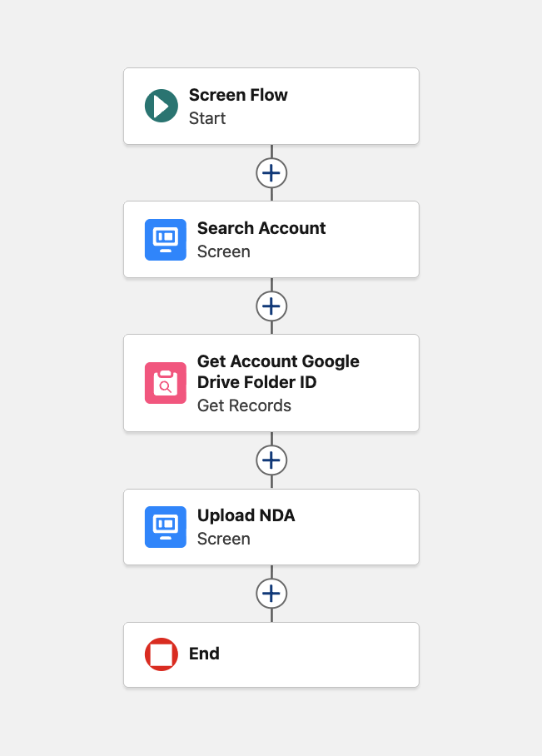Click the "Get Records" subtitle text
This screenshot has width=542, height=756.
coord(243,405)
